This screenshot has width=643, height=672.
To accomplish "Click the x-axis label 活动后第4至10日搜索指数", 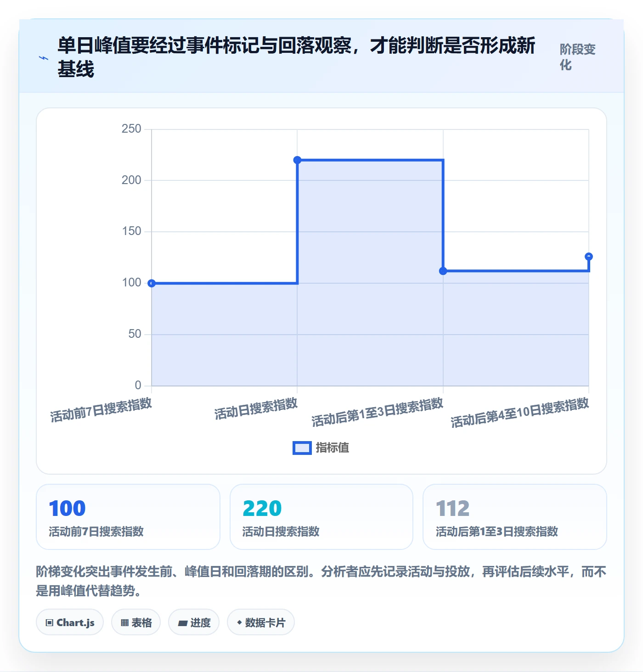I will (x=519, y=413).
